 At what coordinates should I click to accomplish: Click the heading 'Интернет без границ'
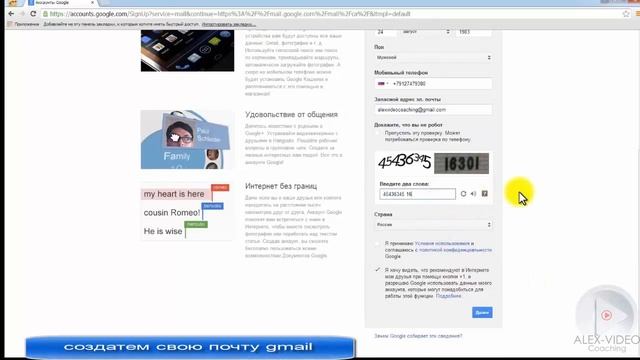click(281, 186)
